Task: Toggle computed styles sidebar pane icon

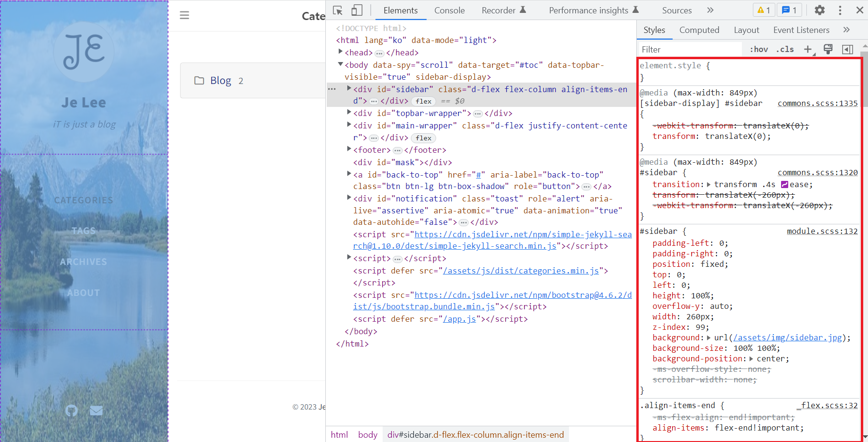Action: tap(847, 49)
